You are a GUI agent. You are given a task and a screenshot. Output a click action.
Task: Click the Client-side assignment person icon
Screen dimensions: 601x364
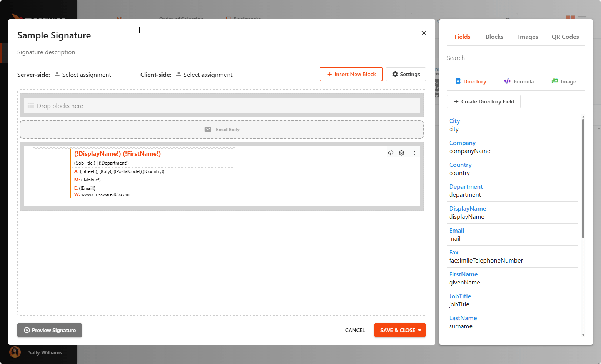pyautogui.click(x=178, y=75)
